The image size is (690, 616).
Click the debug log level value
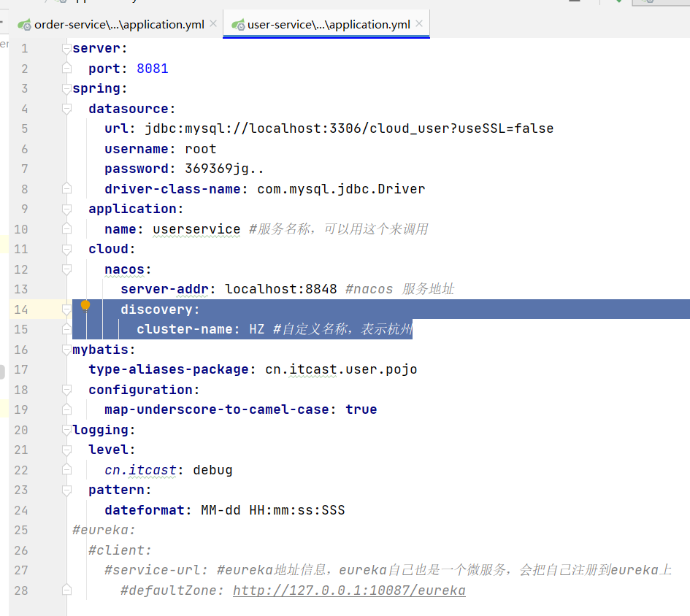click(x=212, y=470)
